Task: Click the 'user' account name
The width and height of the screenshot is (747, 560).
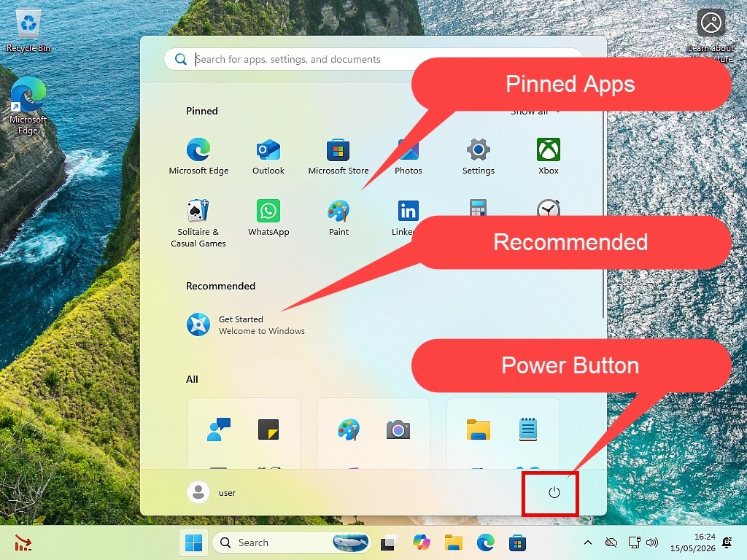Action: (227, 493)
